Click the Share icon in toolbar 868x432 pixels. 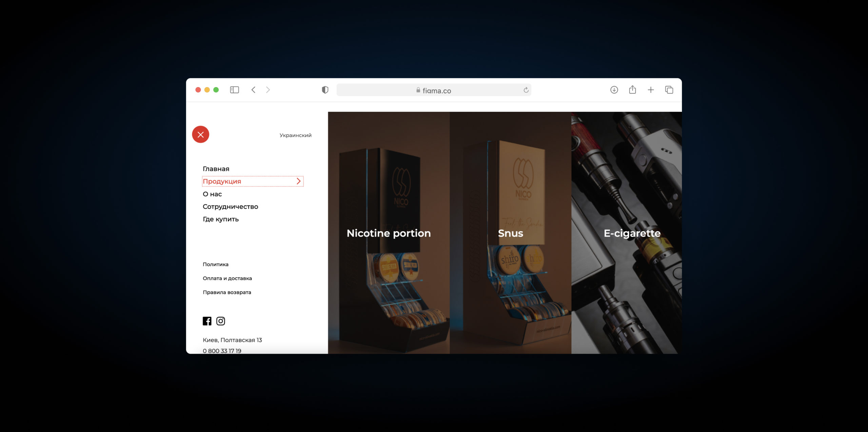[x=632, y=90]
